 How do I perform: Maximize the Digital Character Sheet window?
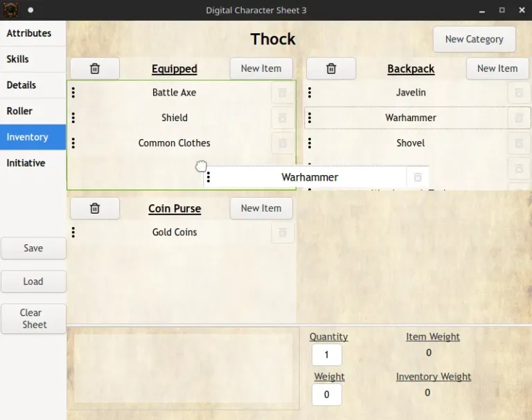point(502,10)
